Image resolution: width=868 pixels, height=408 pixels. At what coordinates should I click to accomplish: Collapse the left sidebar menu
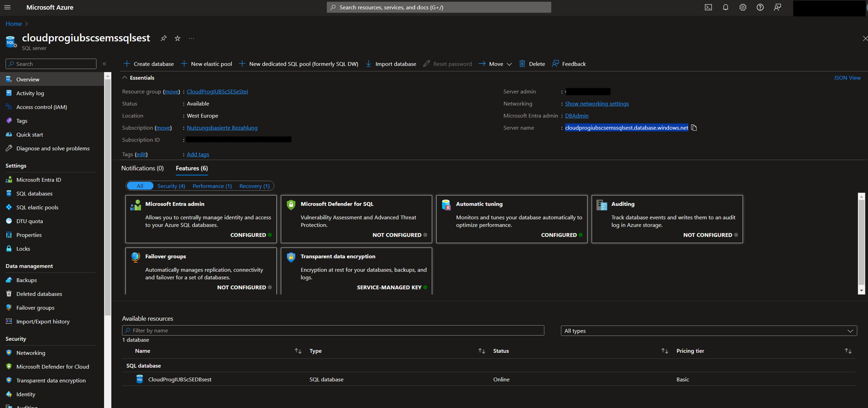[105, 64]
